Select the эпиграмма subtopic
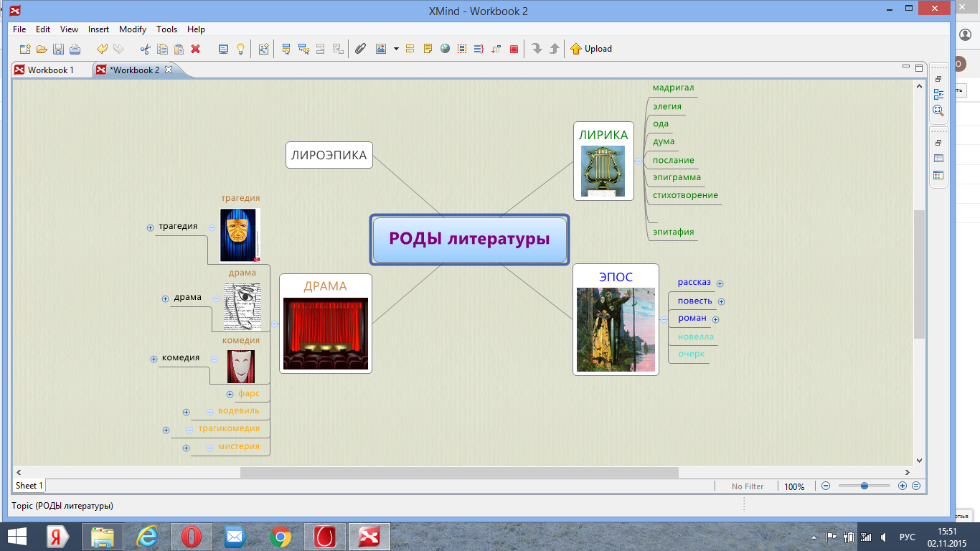This screenshot has width=980, height=551. click(677, 177)
